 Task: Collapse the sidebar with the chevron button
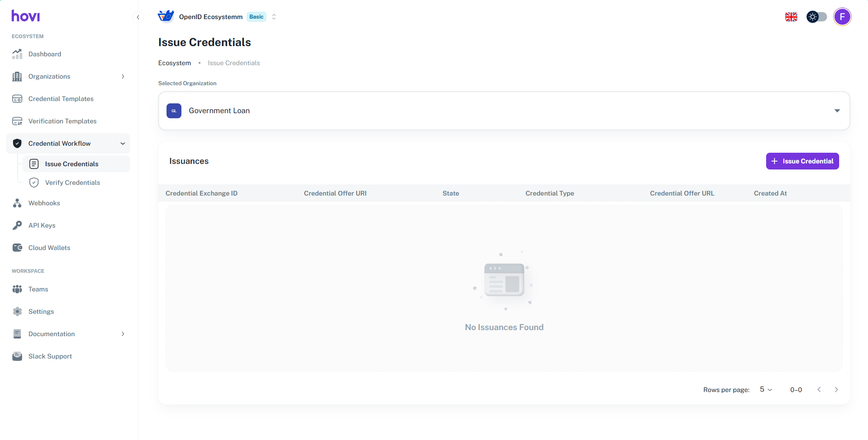point(138,17)
